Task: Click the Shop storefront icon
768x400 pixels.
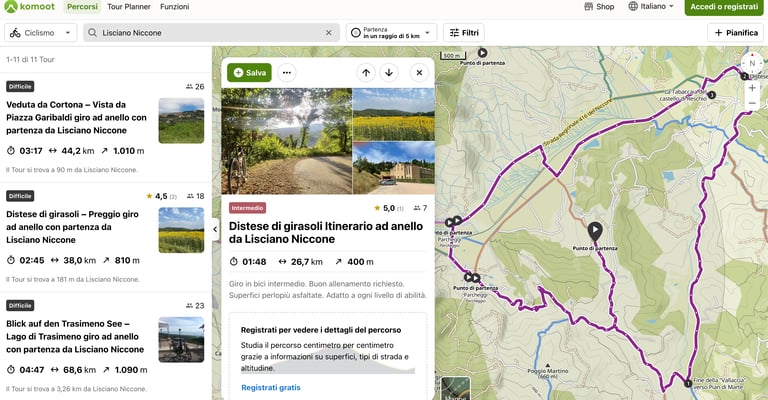Action: pyautogui.click(x=589, y=6)
